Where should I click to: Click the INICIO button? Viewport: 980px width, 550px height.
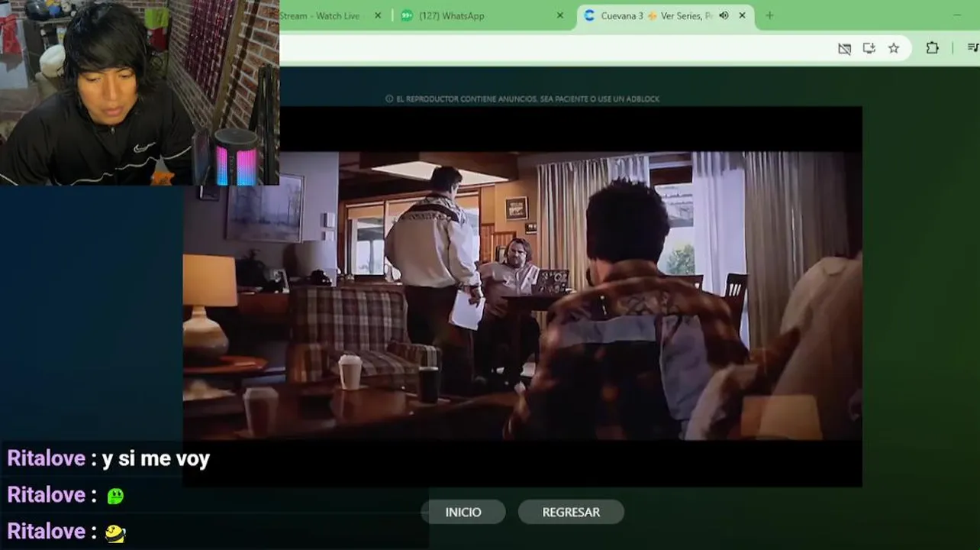463,513
